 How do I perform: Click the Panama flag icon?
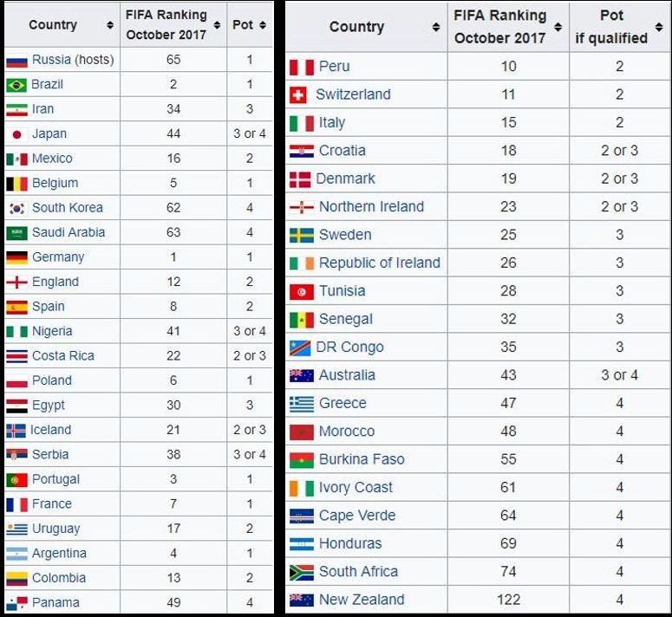click(16, 603)
